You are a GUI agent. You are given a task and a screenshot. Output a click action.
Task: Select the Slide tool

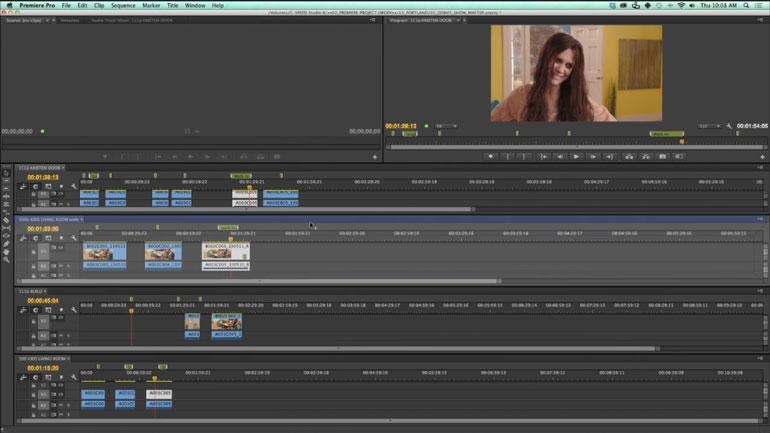tap(6, 236)
